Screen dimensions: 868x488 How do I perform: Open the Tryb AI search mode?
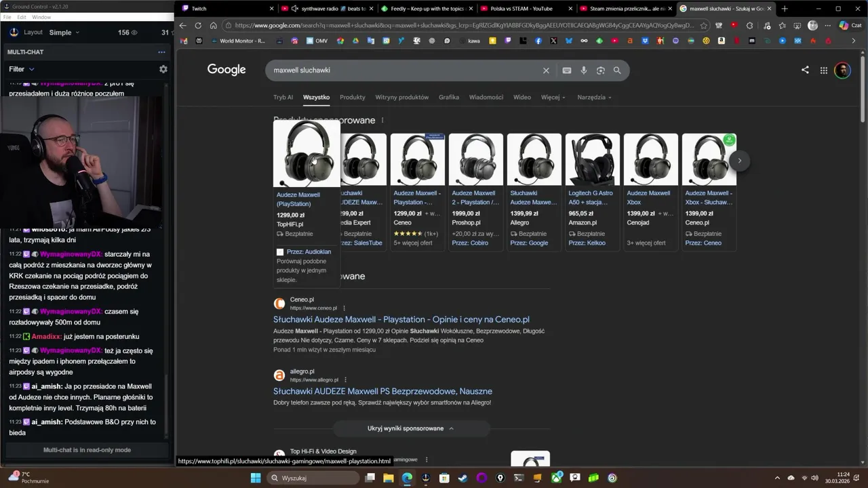283,97
